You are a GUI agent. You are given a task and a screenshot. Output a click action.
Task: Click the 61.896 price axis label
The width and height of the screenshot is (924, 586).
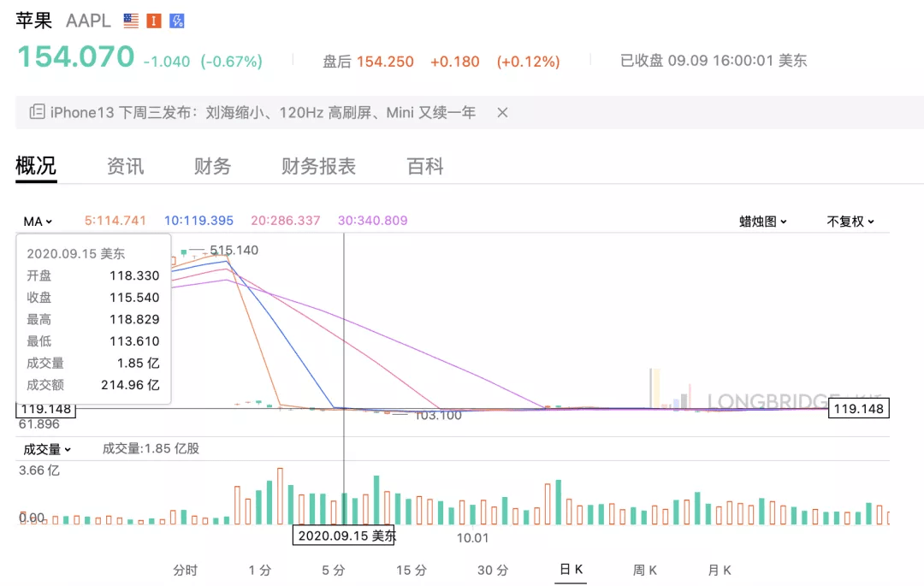point(38,424)
